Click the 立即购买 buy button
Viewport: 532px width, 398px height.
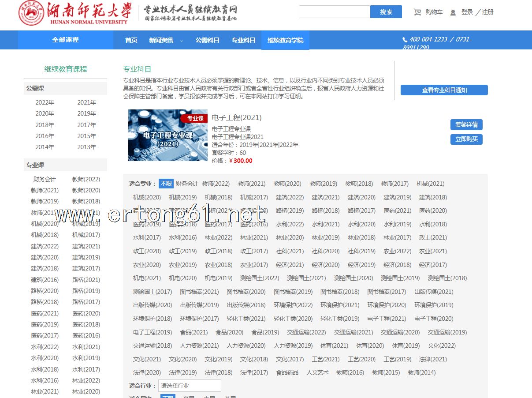[466, 139]
